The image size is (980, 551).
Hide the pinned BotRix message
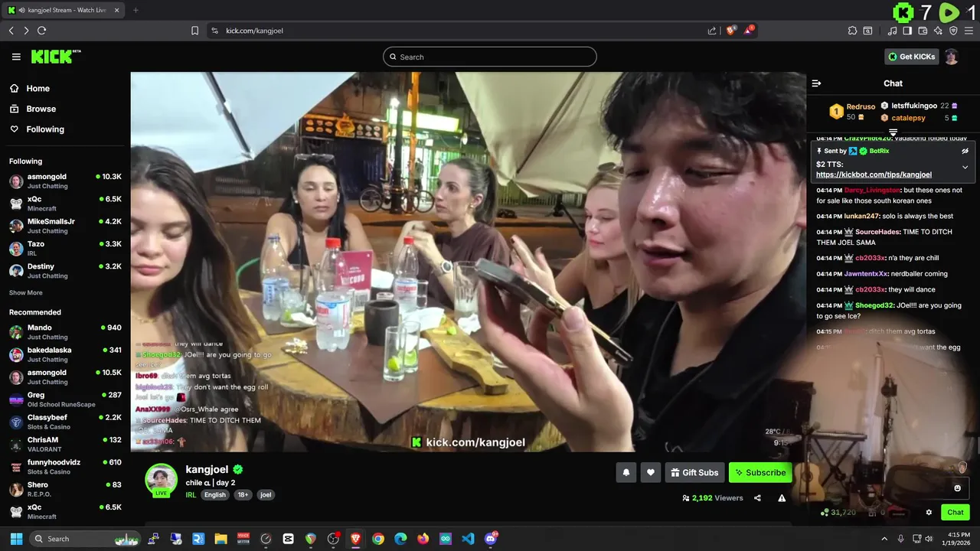[x=965, y=152]
